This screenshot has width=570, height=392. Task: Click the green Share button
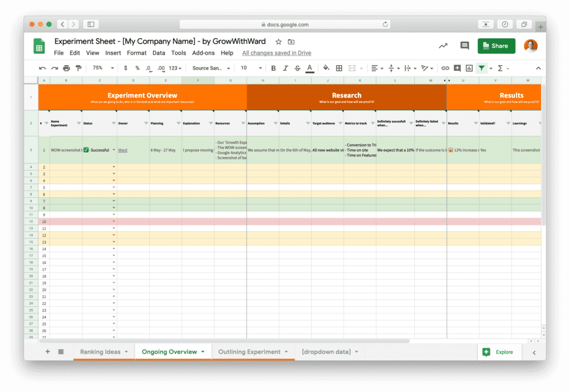pyautogui.click(x=496, y=46)
